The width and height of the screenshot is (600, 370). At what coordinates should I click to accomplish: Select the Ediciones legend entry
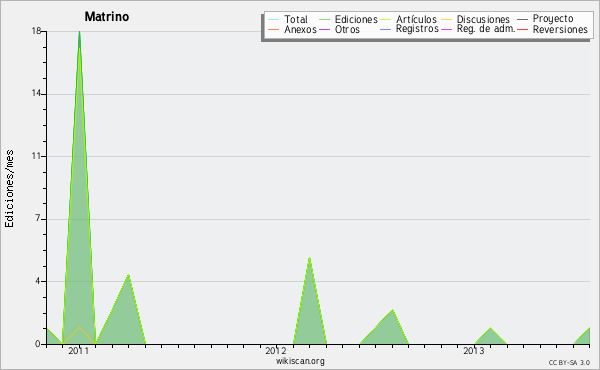tap(356, 19)
